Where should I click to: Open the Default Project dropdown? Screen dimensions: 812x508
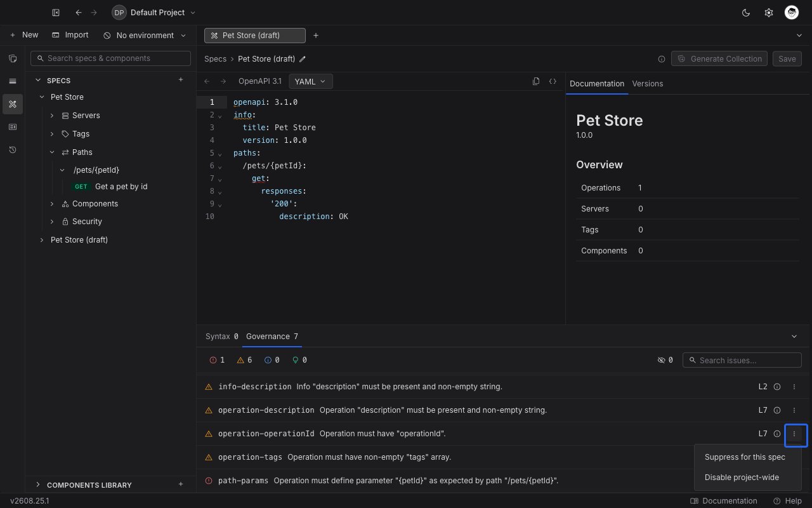(x=154, y=13)
